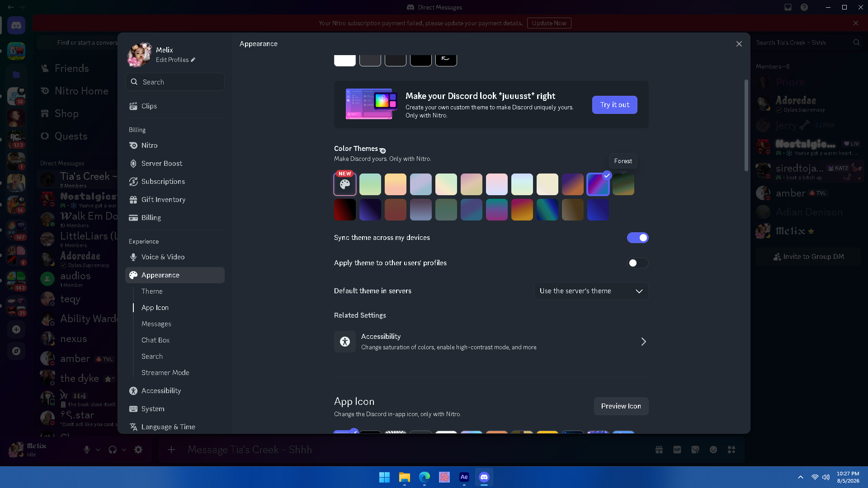Select the Messages sub-item under Appearance
This screenshot has width=868, height=488.
[x=156, y=324]
